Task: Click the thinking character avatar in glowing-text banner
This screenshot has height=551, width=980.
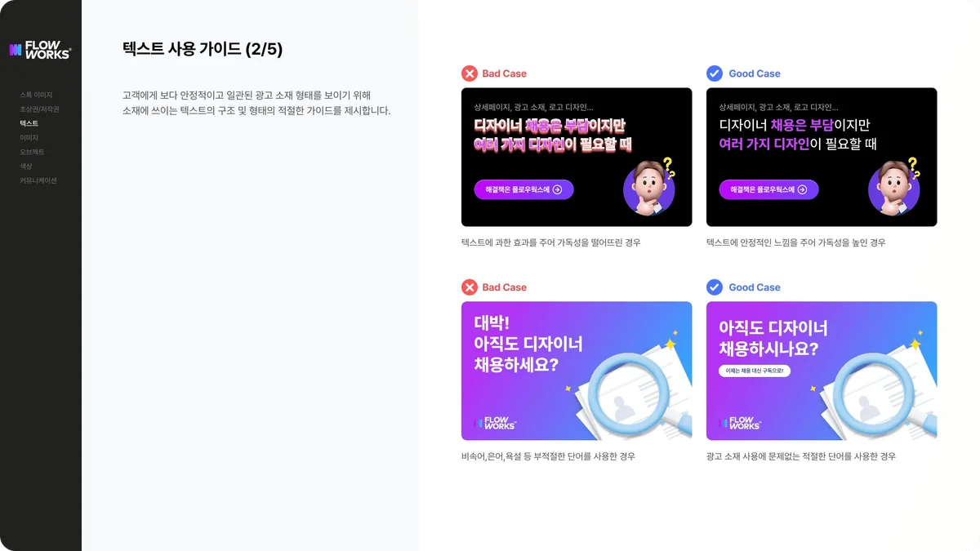Action: (649, 187)
